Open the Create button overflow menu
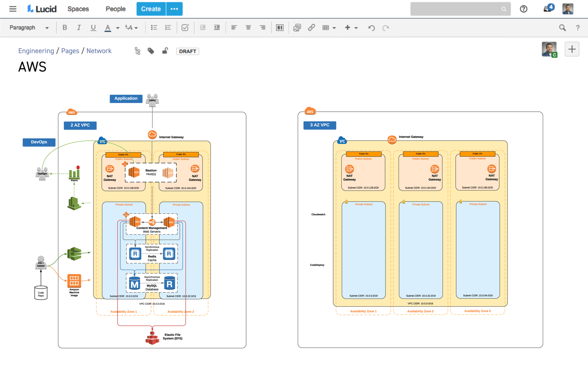Image resolution: width=588 pixels, height=368 pixels. 174,9
